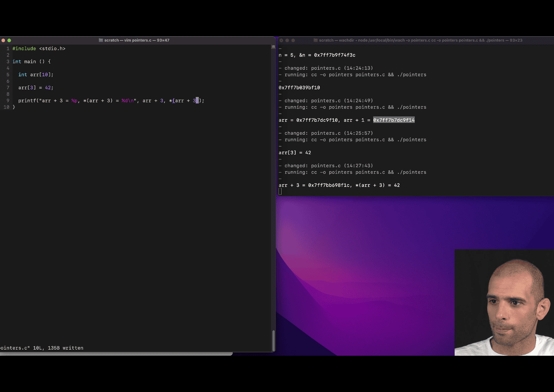Close the wachdir terminal window
Image resolution: width=554 pixels, height=392 pixels.
[281, 40]
